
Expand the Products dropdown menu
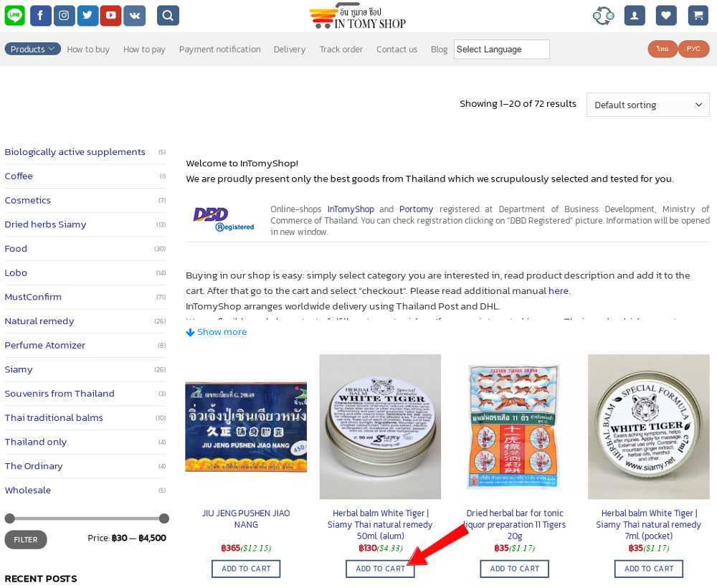[x=32, y=49]
